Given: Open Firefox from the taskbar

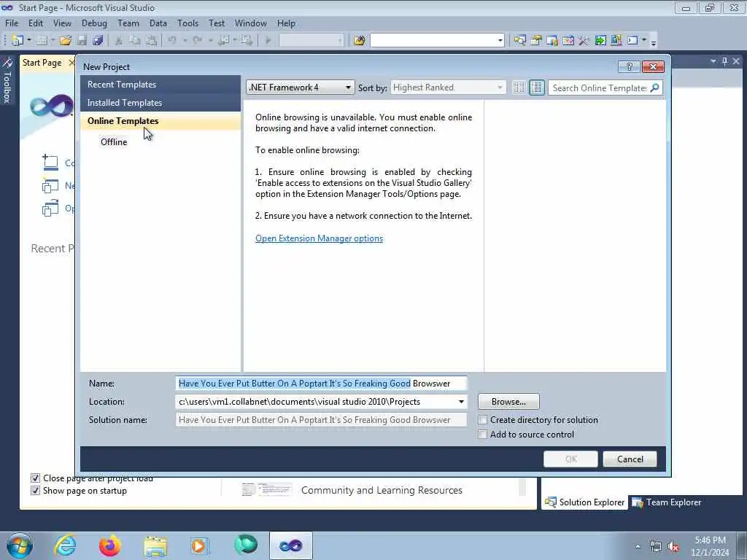Looking at the screenshot, I should pyautogui.click(x=109, y=545).
